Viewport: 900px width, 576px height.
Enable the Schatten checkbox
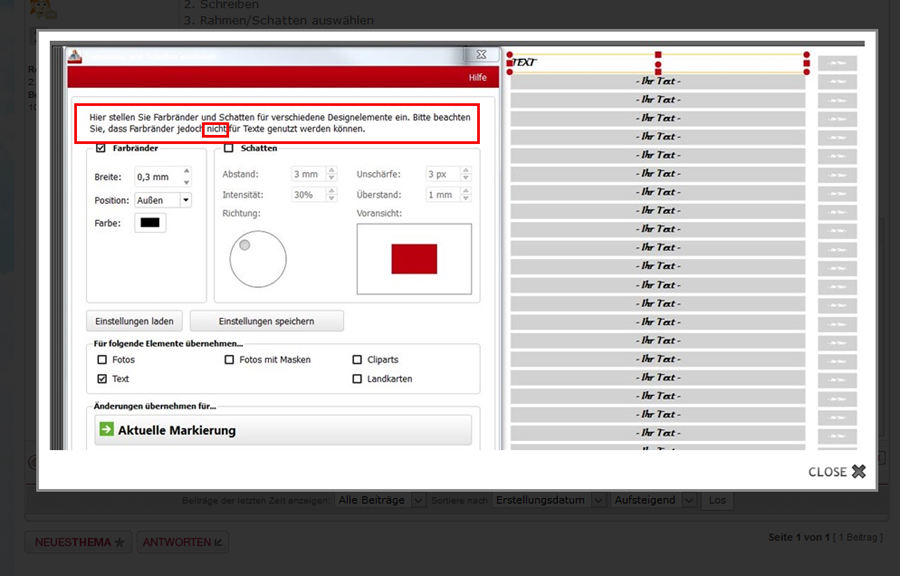pyautogui.click(x=229, y=148)
